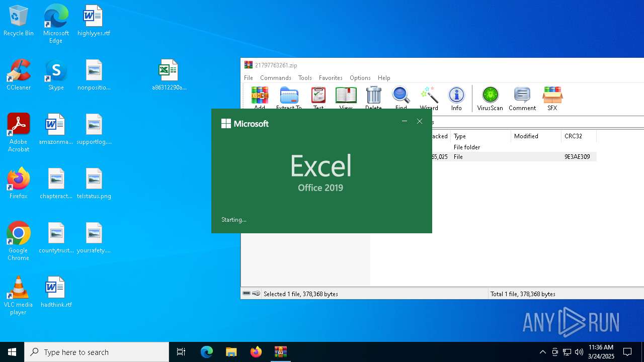Select the a86312290a... Excel file icon
Image resolution: width=644 pixels, height=362 pixels.
coord(169,75)
